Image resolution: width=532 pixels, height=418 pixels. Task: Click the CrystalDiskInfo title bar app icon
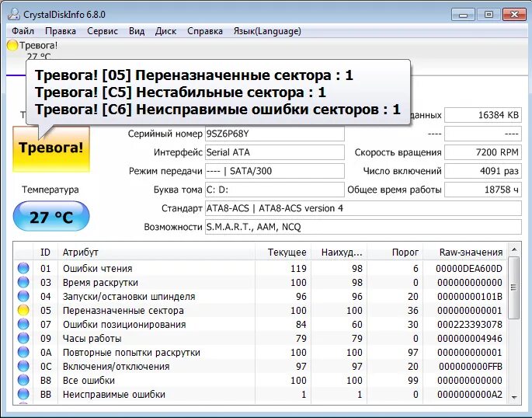pos(14,14)
